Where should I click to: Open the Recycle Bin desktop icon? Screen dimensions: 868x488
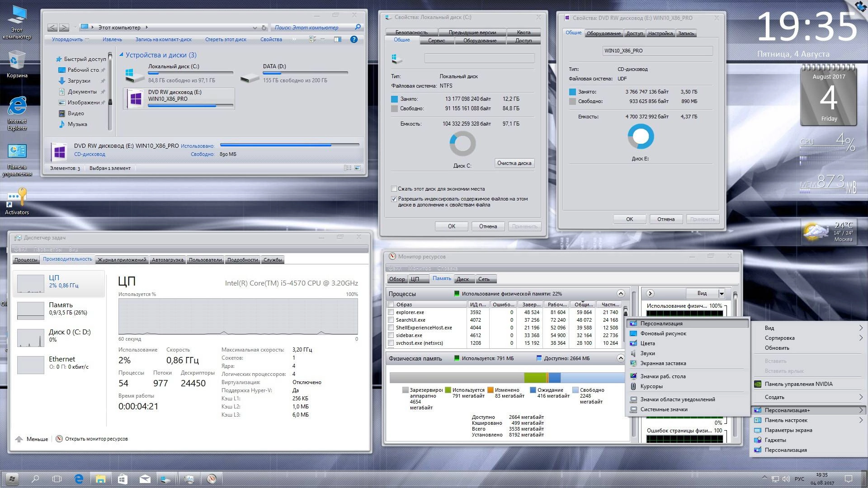click(17, 64)
